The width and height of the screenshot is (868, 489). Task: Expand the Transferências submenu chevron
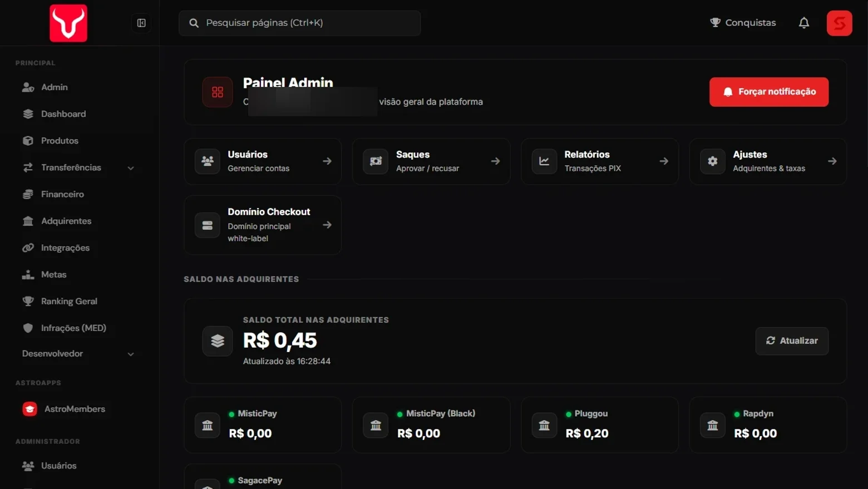131,168
